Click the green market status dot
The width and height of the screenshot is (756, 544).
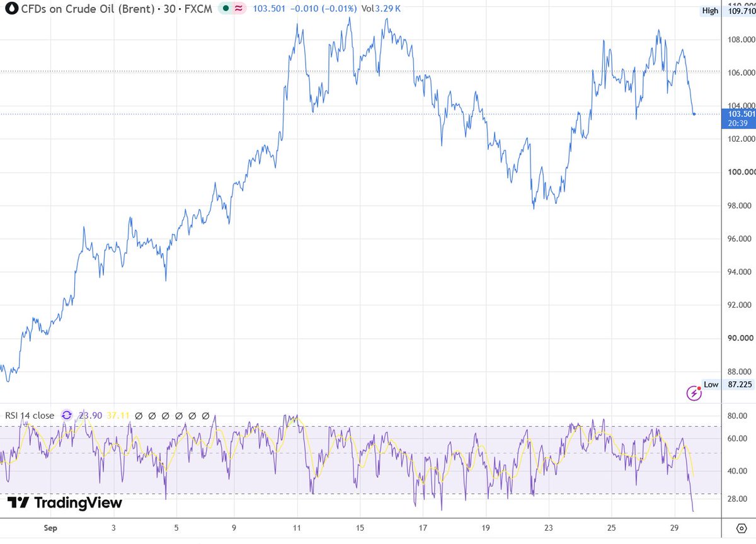pyautogui.click(x=226, y=9)
